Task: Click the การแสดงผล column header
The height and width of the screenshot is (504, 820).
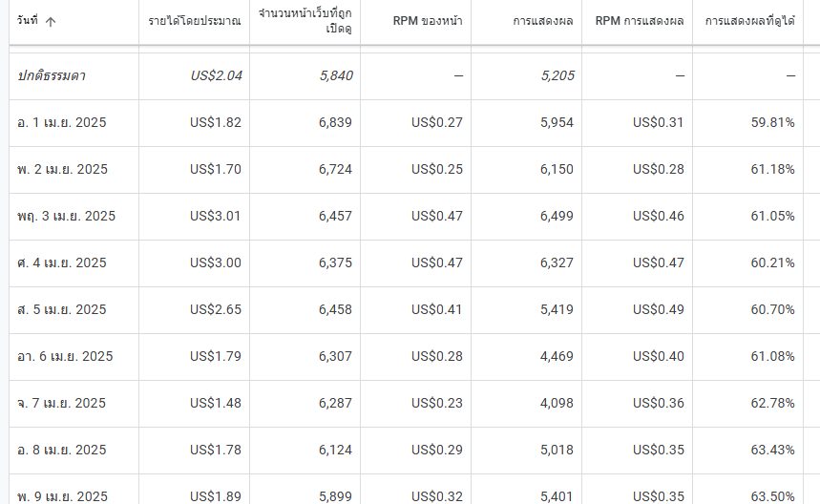Action: pos(543,21)
